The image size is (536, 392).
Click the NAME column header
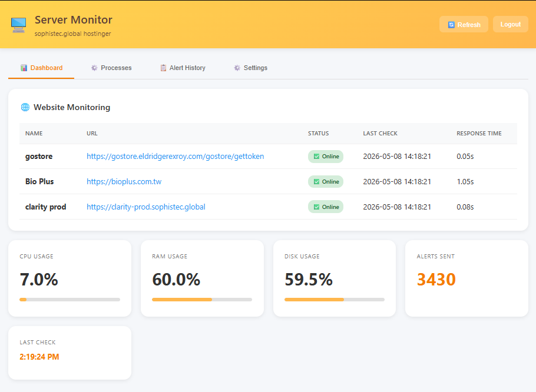tap(34, 134)
